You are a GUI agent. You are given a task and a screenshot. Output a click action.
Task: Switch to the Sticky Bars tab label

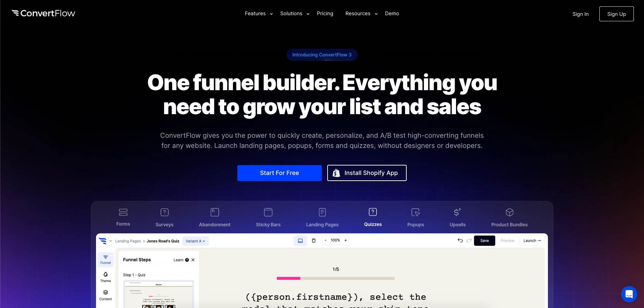268,225
